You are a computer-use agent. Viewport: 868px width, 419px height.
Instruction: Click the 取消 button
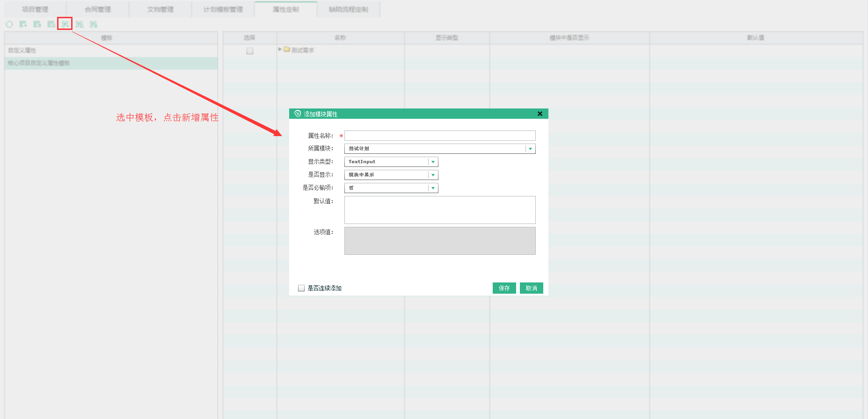[531, 288]
